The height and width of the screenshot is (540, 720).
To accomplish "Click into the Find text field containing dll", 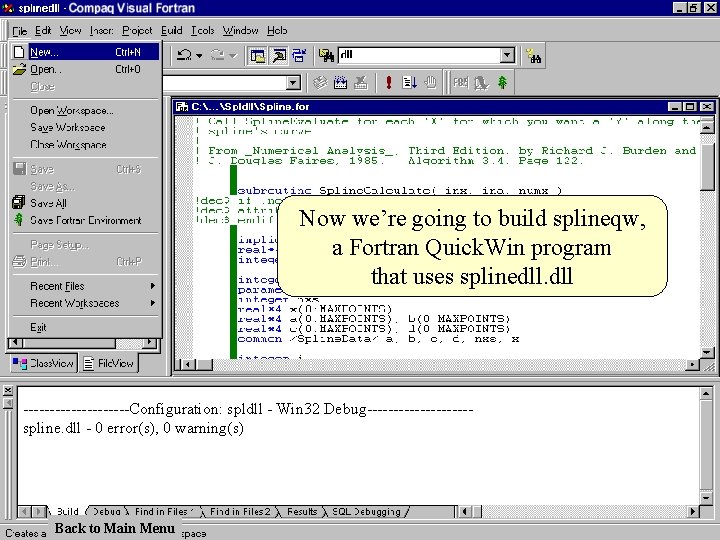I will coord(419,55).
